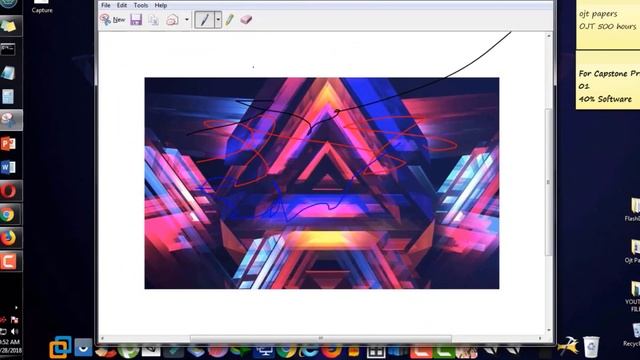Open Google Chrome from the taskbar
The height and width of the screenshot is (360, 640).
(7, 214)
